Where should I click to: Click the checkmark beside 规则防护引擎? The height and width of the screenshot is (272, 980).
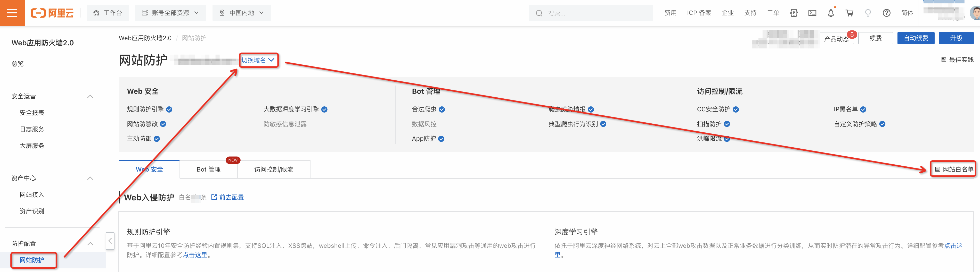(169, 109)
